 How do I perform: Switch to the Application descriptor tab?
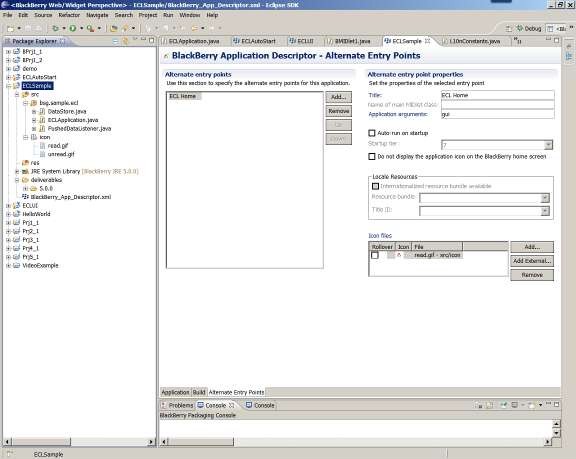coord(176,392)
